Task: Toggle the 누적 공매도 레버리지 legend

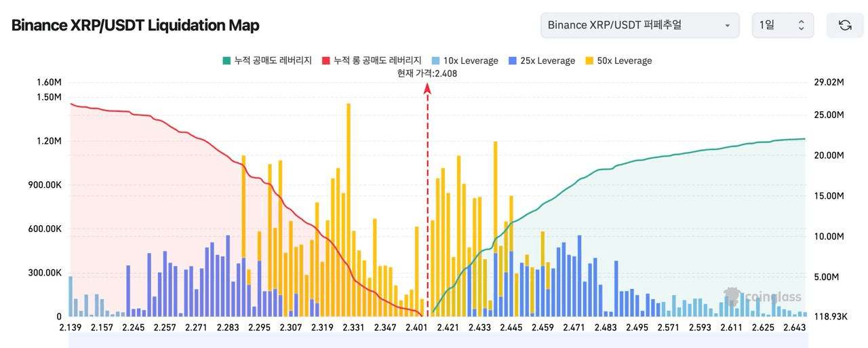Action: (x=267, y=60)
